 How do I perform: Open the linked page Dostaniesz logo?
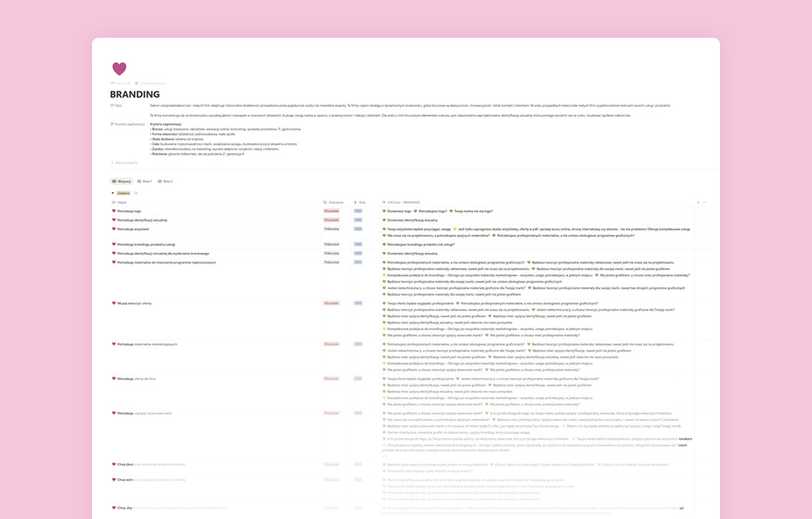pyautogui.click(x=399, y=211)
